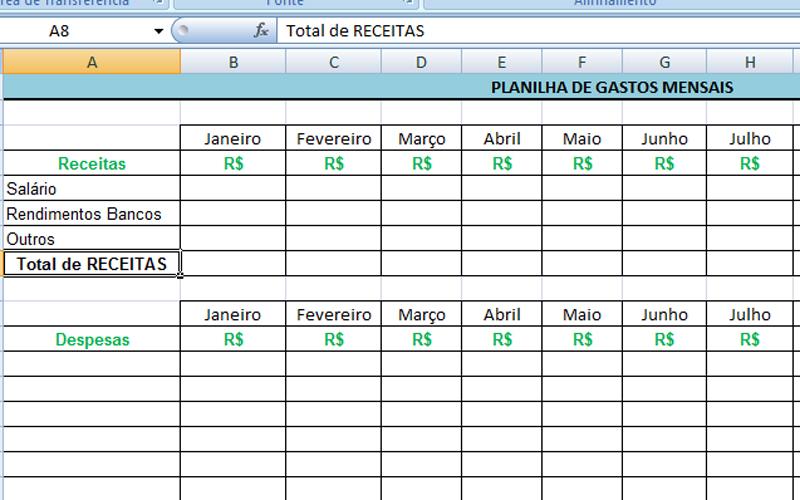800x500 pixels.
Task: Select the column A header
Action: (x=92, y=62)
